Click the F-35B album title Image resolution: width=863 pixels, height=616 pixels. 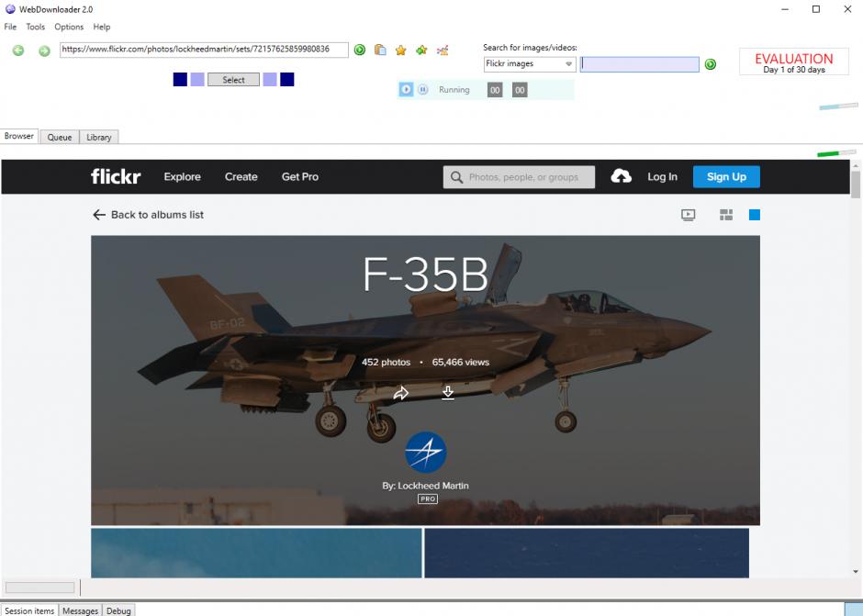425,274
